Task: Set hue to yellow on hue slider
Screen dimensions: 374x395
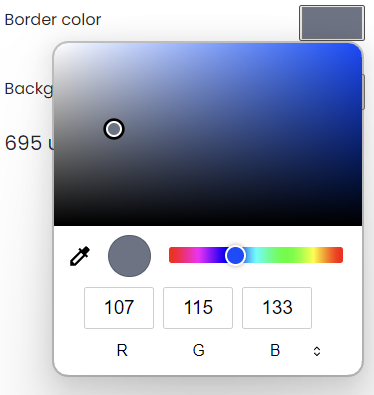Action: point(314,255)
